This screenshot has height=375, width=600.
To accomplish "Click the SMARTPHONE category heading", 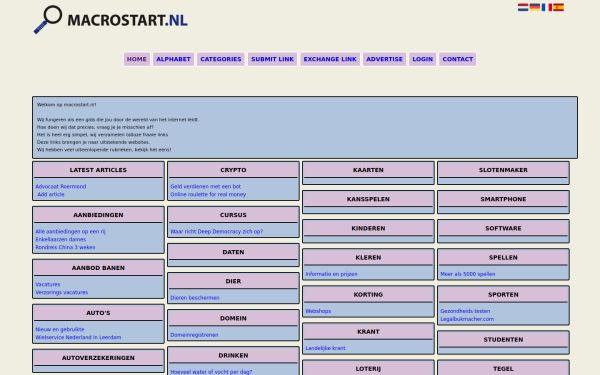I will coord(503,199).
